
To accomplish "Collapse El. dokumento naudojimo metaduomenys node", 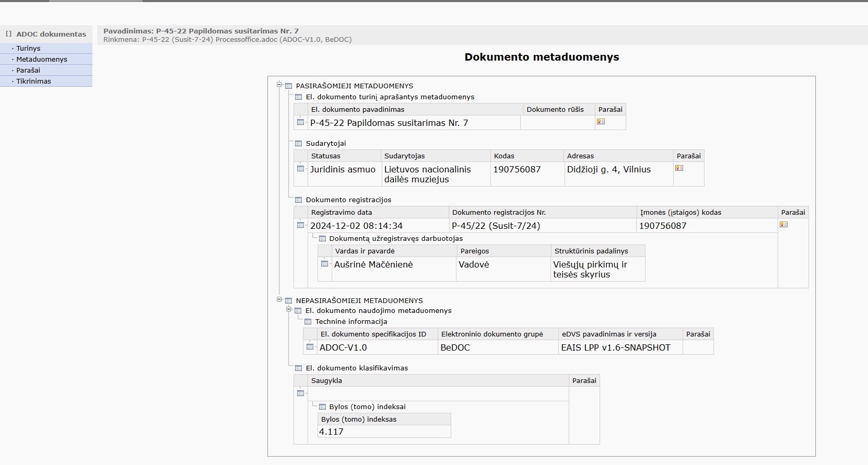I will point(288,309).
